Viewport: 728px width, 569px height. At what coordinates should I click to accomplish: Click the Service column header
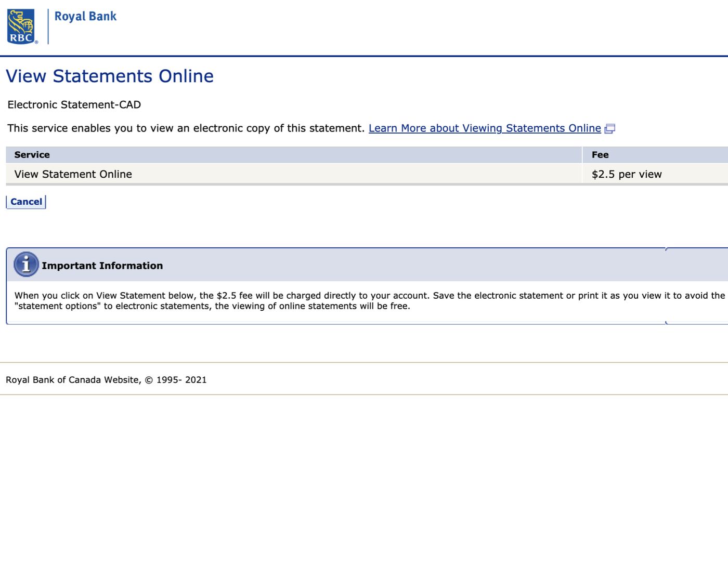click(x=294, y=155)
